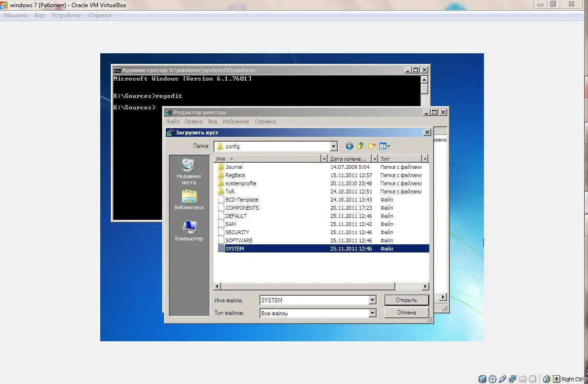This screenshot has width=588, height=384.
Task: Click BCD-Template date 24.10.2011 13:43
Action: click(x=351, y=200)
